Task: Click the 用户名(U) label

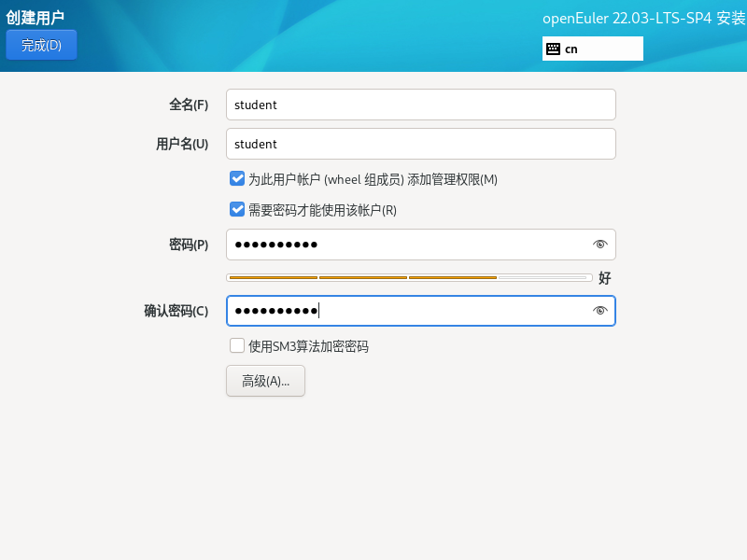Action: click(x=182, y=144)
